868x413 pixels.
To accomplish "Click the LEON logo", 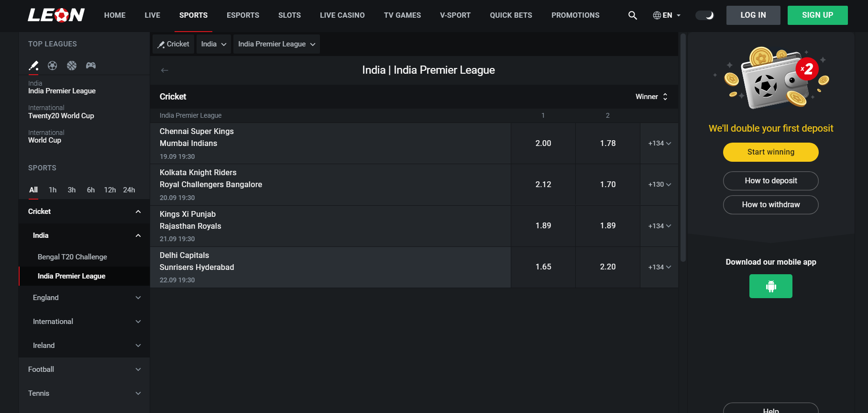I will (56, 15).
